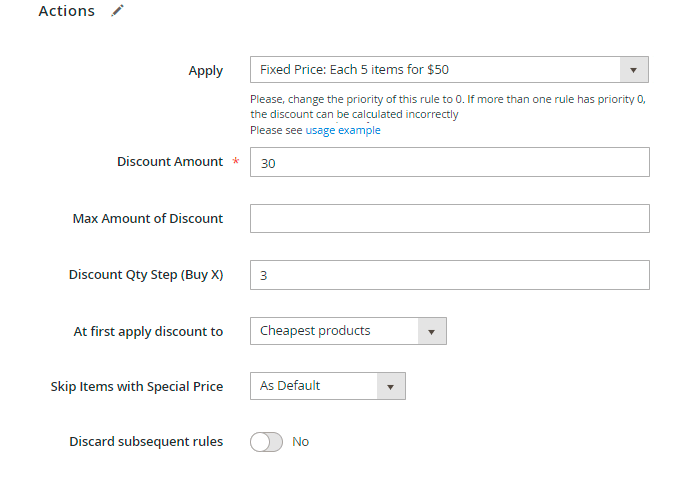Click the Apply field label
Image resolution: width=685 pixels, height=483 pixels.
(x=205, y=70)
